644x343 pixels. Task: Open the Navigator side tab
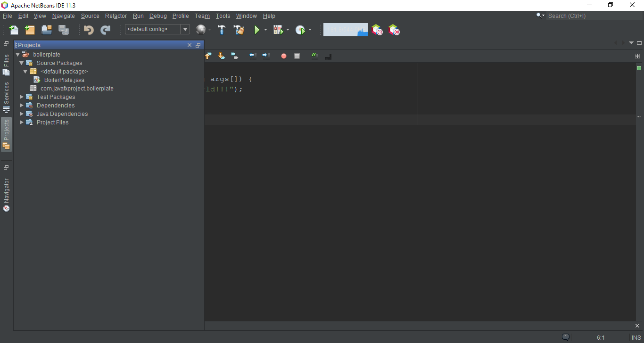6,195
